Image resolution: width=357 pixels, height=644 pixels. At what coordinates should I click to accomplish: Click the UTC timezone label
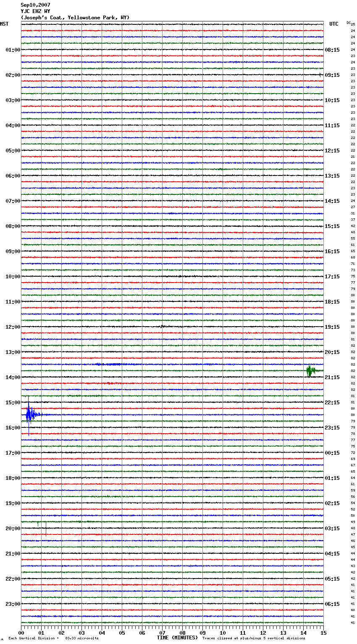pos(334,24)
